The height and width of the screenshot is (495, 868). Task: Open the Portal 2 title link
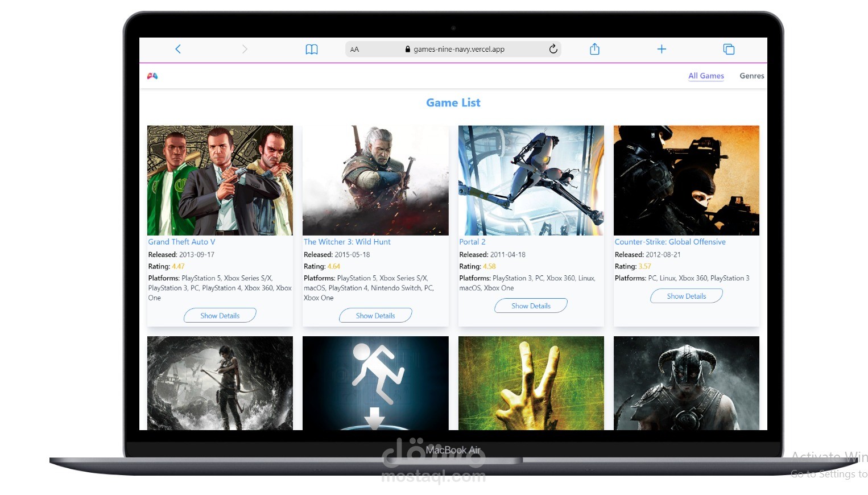472,242
